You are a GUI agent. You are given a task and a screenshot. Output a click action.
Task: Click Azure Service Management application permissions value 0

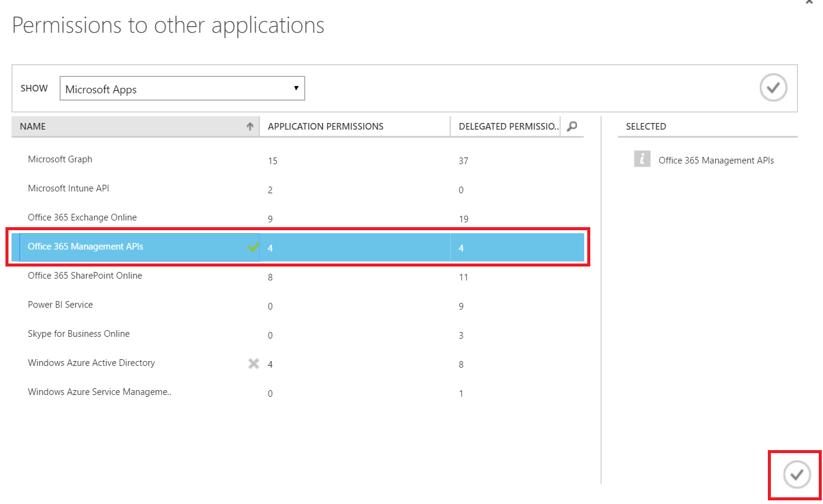pyautogui.click(x=270, y=394)
